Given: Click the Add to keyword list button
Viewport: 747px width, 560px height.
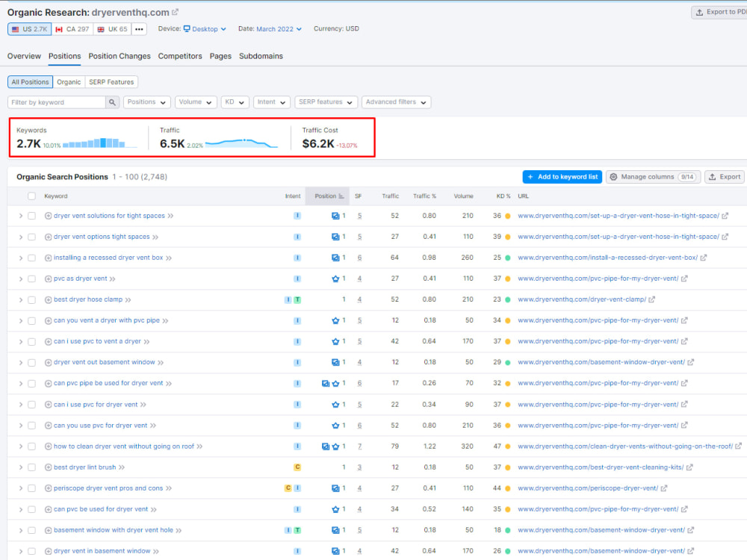Looking at the screenshot, I should tap(562, 177).
